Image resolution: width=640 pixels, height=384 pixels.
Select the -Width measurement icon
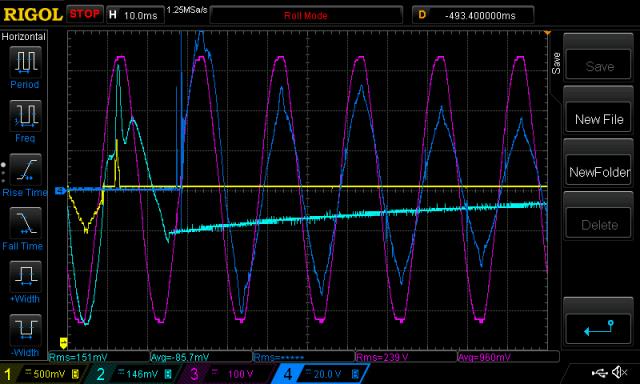pyautogui.click(x=25, y=330)
